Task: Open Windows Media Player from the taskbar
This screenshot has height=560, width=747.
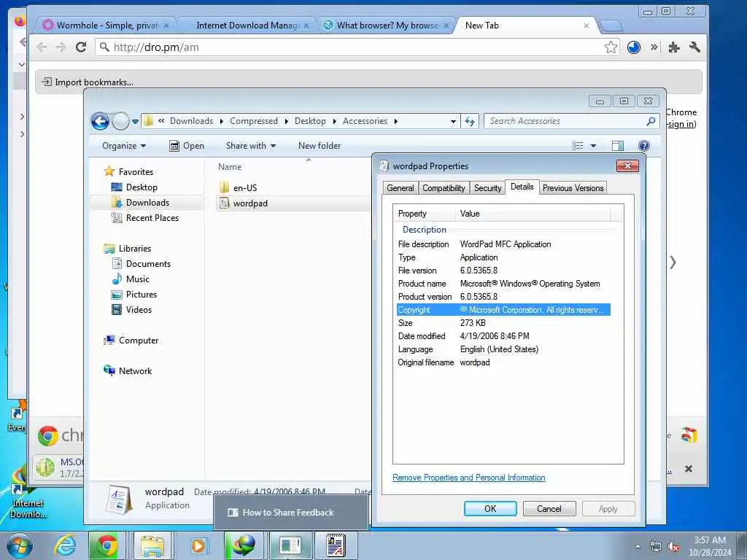Action: 198,545
